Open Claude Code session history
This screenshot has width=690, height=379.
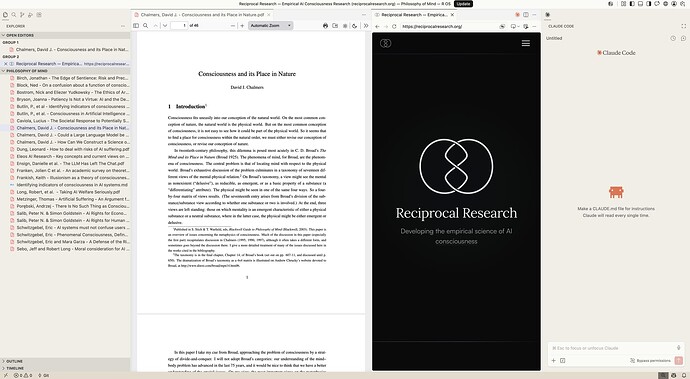[x=673, y=38]
